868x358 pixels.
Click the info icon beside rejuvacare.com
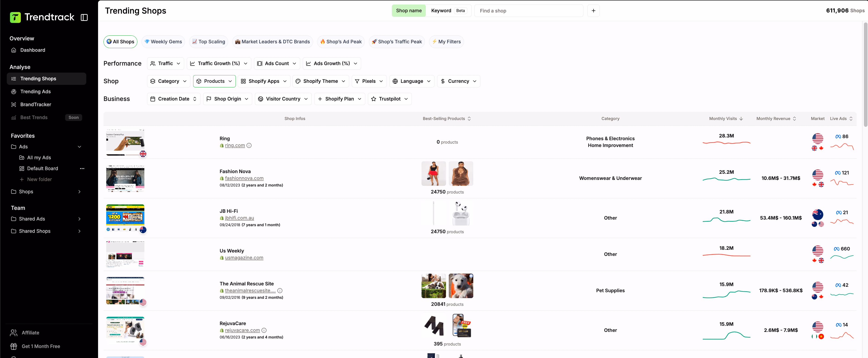point(264,330)
